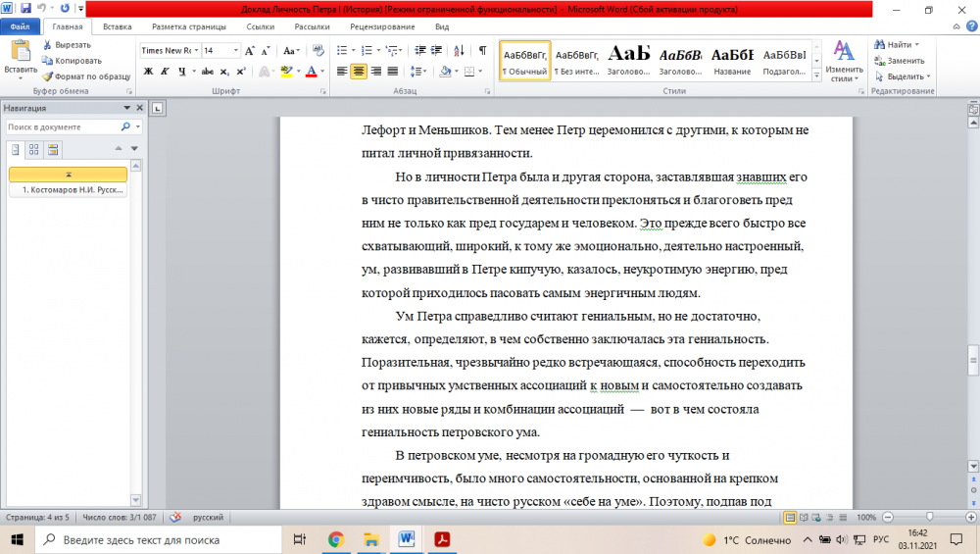Click the Sort (А-Я) icon
Viewport: 980px width, 554px height.
pos(461,50)
